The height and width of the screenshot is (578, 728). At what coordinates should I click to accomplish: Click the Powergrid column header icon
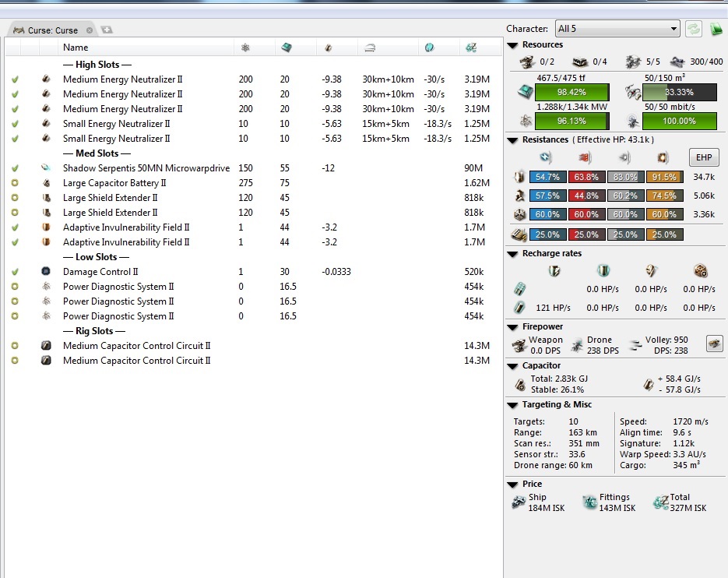coord(245,48)
